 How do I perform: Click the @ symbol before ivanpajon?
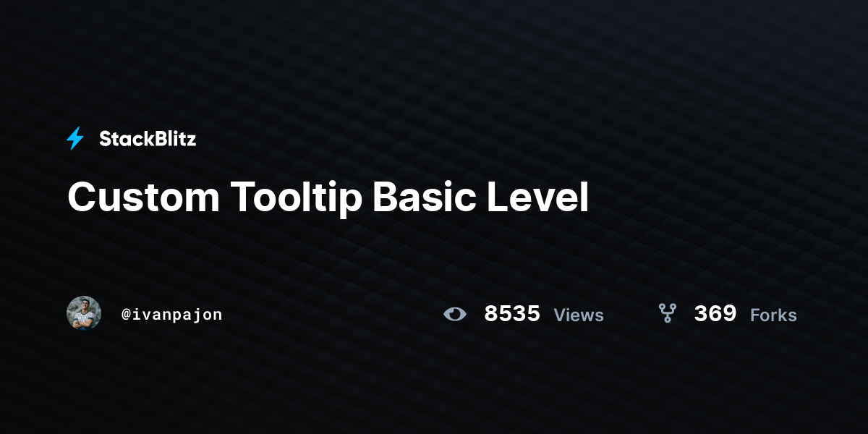[x=126, y=315]
